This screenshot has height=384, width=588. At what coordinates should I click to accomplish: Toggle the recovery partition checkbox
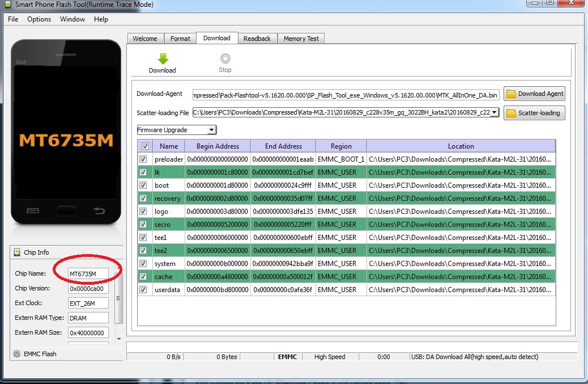tap(143, 199)
